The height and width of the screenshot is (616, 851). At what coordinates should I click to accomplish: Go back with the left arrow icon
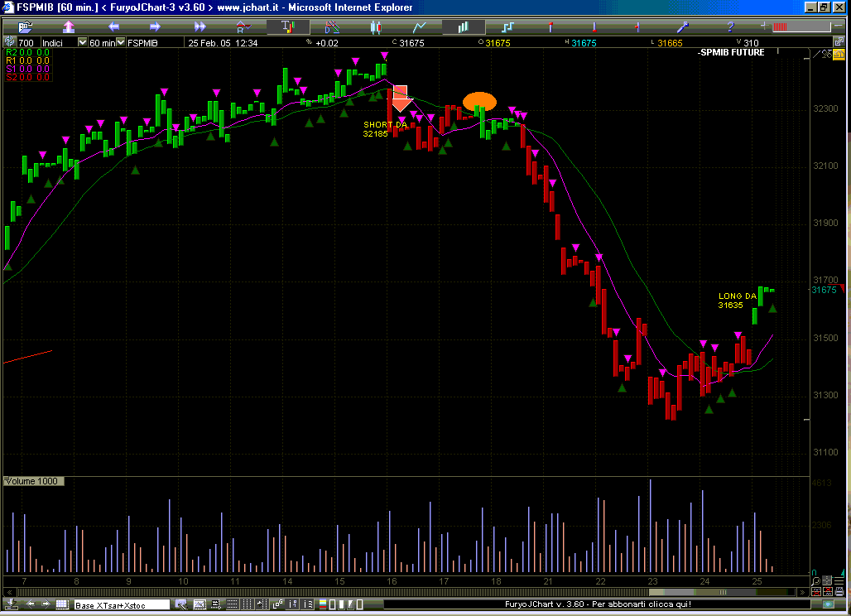[114, 27]
